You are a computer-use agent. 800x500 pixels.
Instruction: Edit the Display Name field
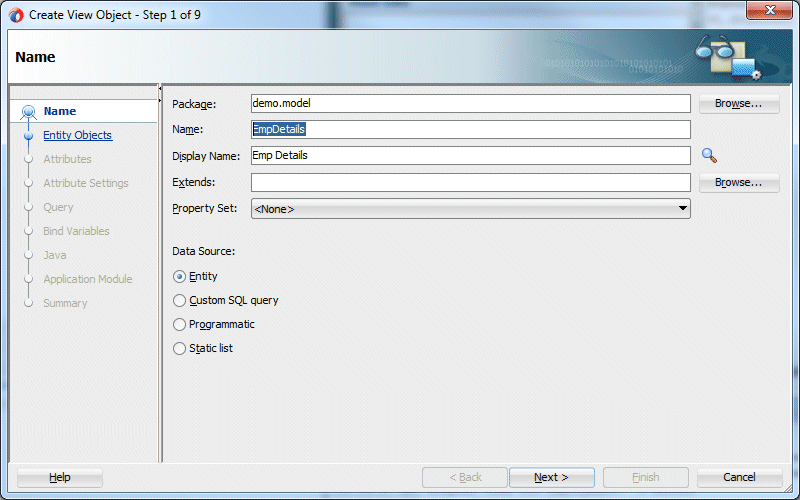point(470,156)
